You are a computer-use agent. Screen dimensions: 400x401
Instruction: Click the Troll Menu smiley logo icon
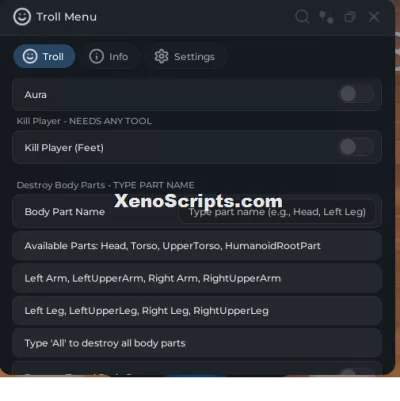(x=22, y=17)
